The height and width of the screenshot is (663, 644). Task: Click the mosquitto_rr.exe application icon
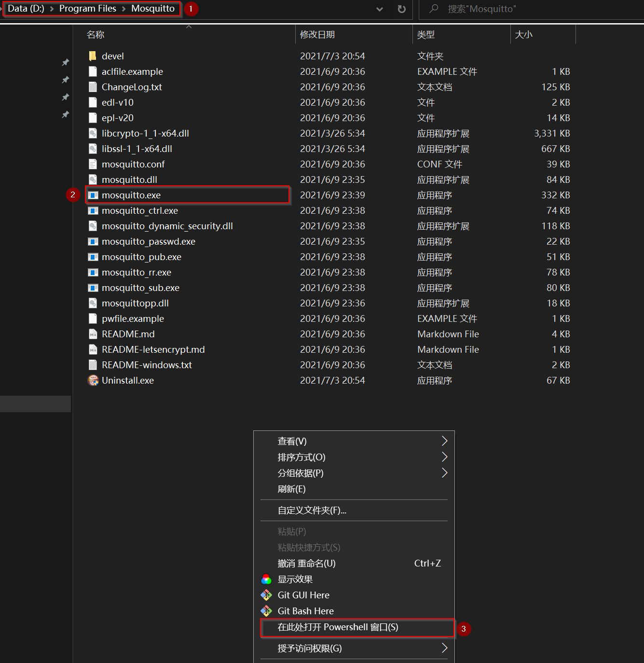click(x=93, y=272)
